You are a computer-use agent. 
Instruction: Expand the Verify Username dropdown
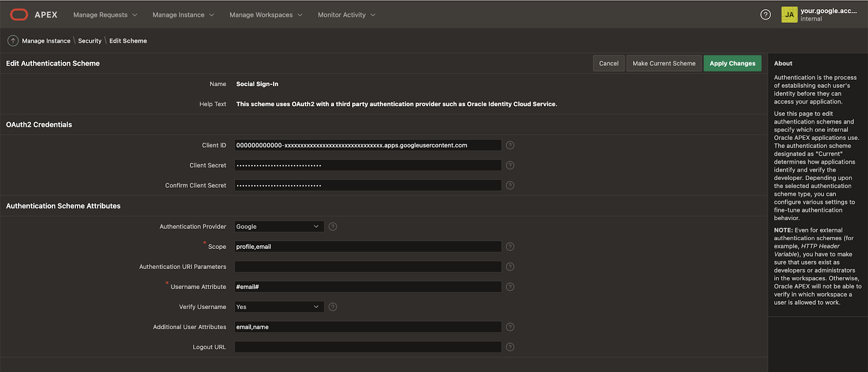tap(279, 307)
